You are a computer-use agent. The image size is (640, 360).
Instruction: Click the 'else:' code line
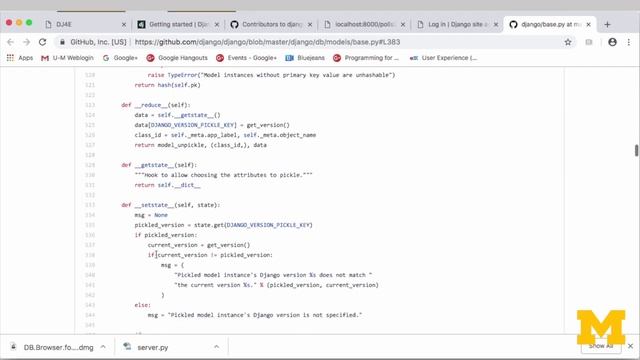click(x=142, y=305)
